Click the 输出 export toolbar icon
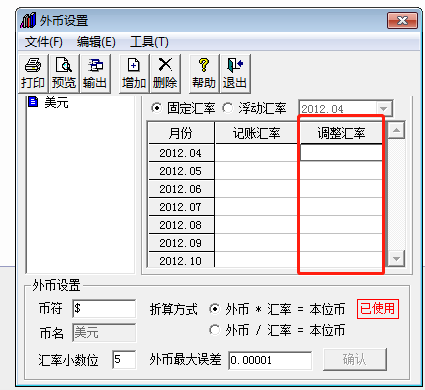The image size is (425, 390). 95,73
